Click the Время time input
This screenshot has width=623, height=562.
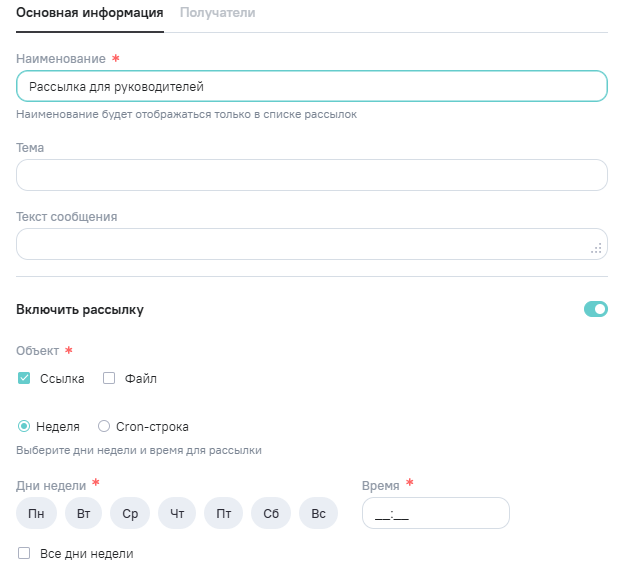[x=435, y=513]
